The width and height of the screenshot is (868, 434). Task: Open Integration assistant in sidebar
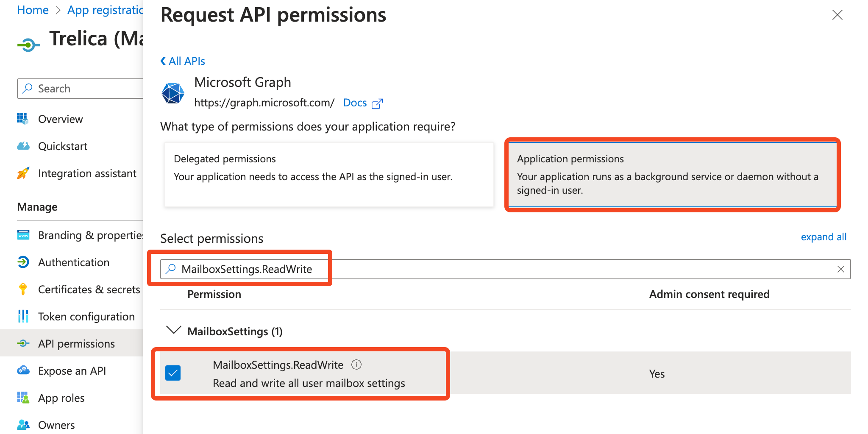coord(87,173)
